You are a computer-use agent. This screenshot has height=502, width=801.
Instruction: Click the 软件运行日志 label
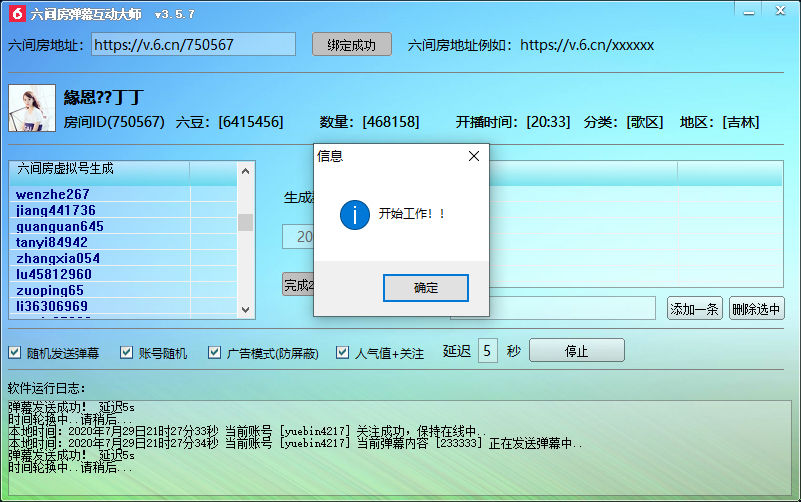46,388
